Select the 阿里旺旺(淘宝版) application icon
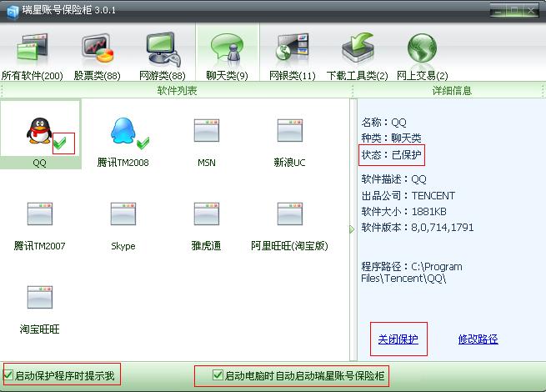 [x=290, y=214]
